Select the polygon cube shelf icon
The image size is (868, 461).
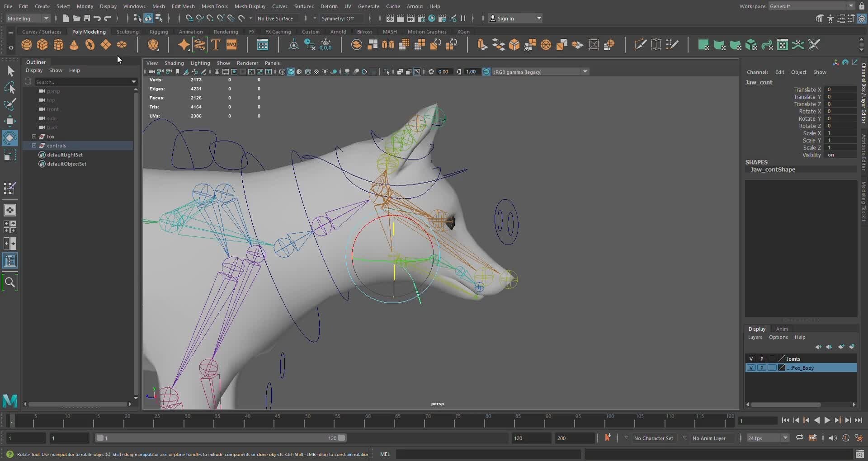[42, 44]
